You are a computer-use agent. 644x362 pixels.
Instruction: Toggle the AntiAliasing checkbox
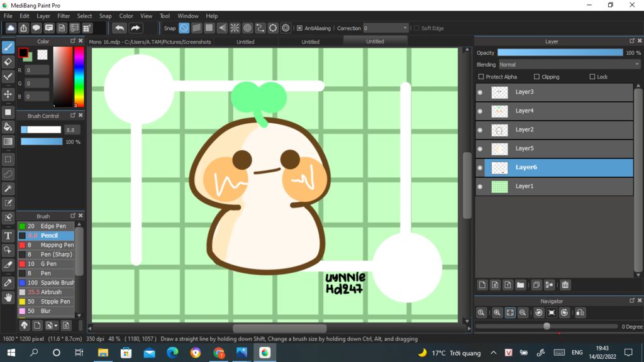[299, 28]
